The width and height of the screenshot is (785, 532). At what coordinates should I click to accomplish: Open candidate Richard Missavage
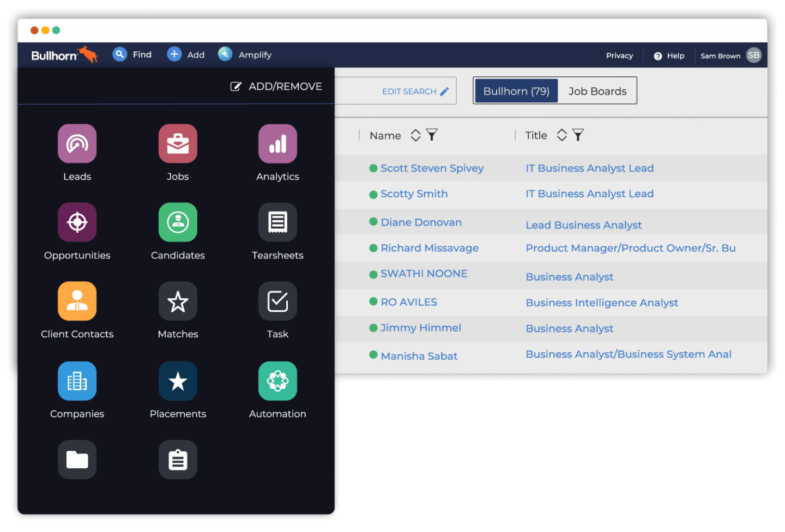(x=430, y=248)
